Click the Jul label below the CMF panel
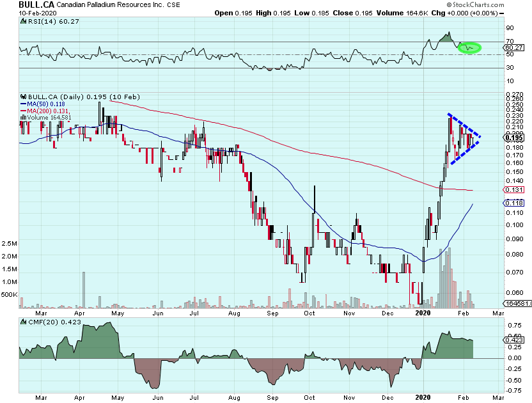The height and width of the screenshot is (403, 532). click(x=194, y=398)
